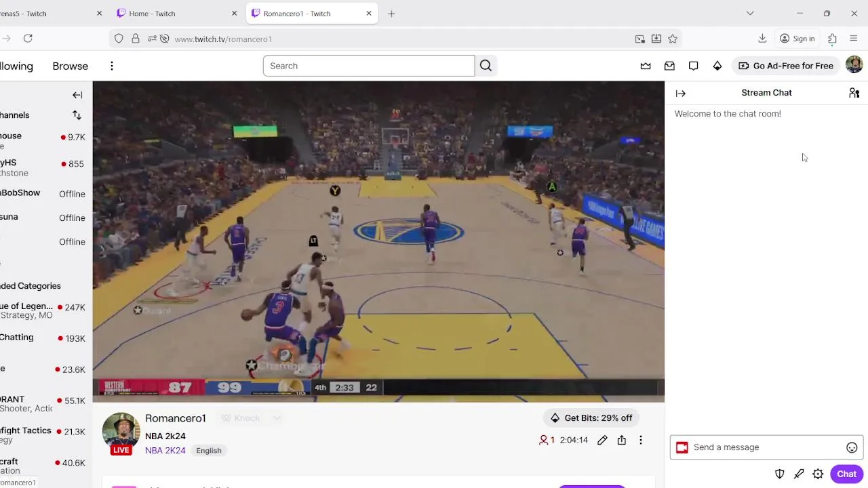Open picture-in-picture icon in address bar
This screenshot has height=488, width=868.
point(639,39)
